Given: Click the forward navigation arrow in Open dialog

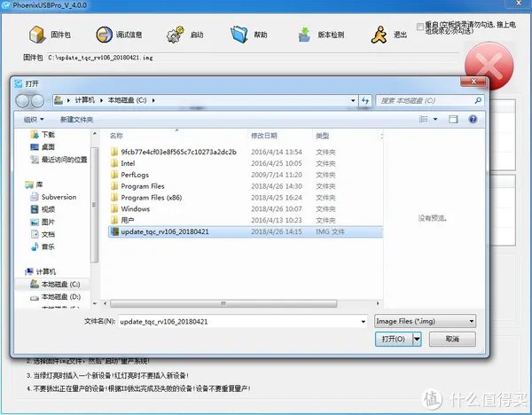Looking at the screenshot, I should pos(37,100).
